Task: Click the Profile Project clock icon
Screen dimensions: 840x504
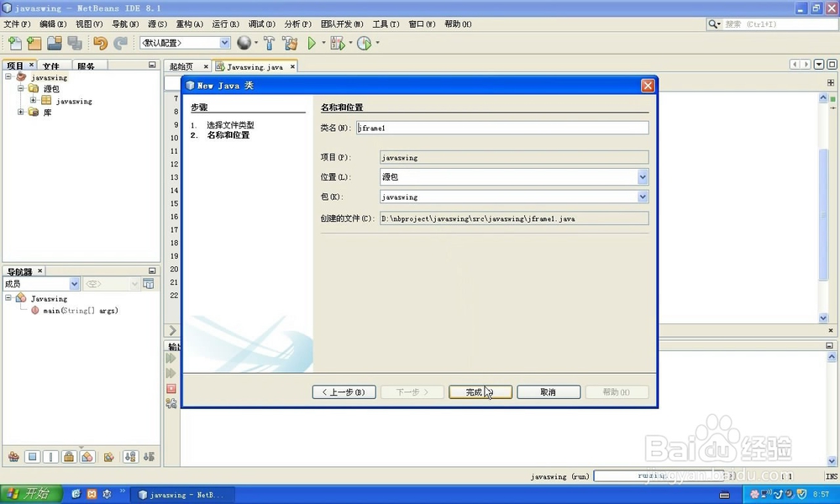Action: click(364, 43)
